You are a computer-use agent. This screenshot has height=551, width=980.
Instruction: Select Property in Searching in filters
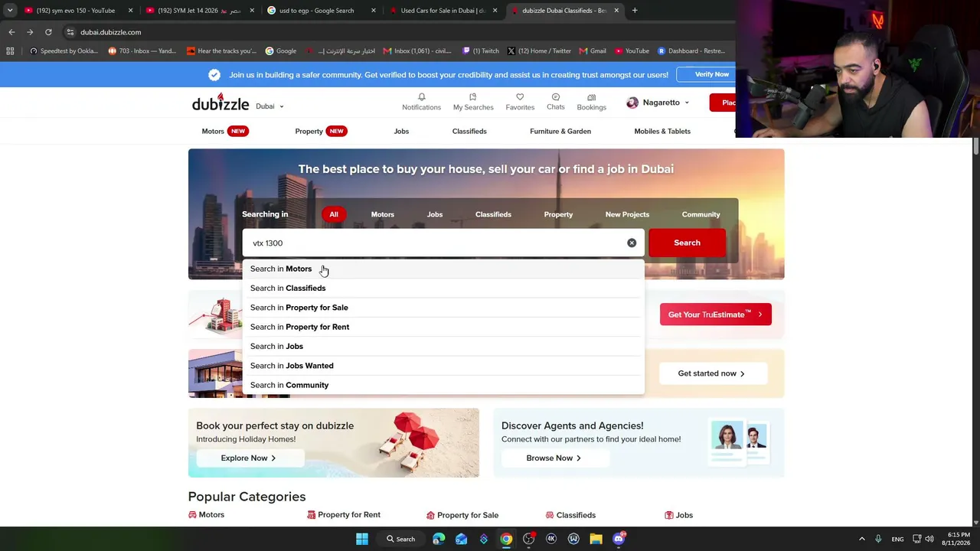[558, 214]
